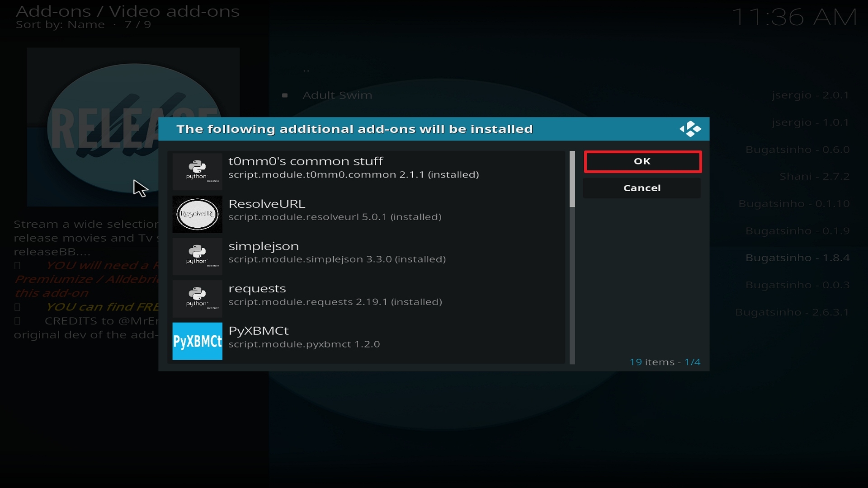Image resolution: width=868 pixels, height=488 pixels.
Task: Select the requests dependency row
Action: pyautogui.click(x=366, y=299)
